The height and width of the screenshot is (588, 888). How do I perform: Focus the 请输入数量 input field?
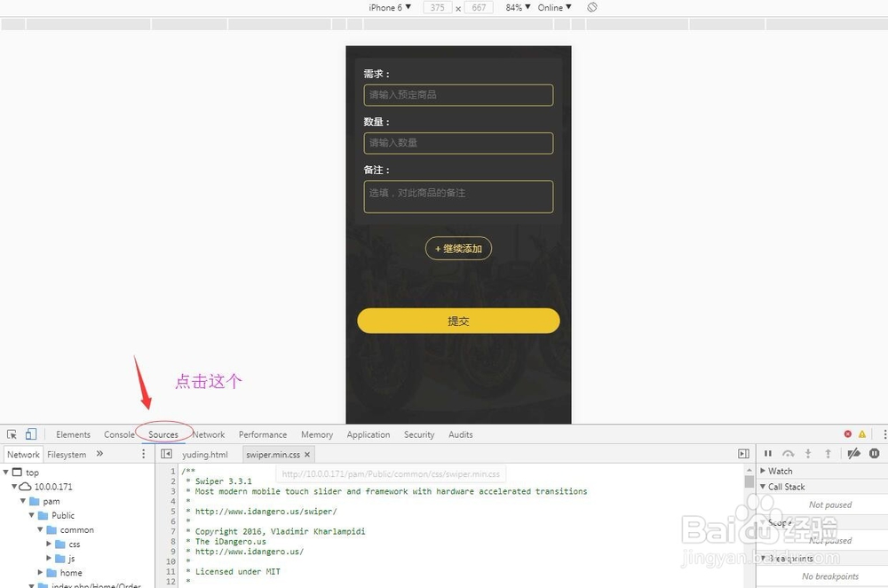(x=458, y=143)
